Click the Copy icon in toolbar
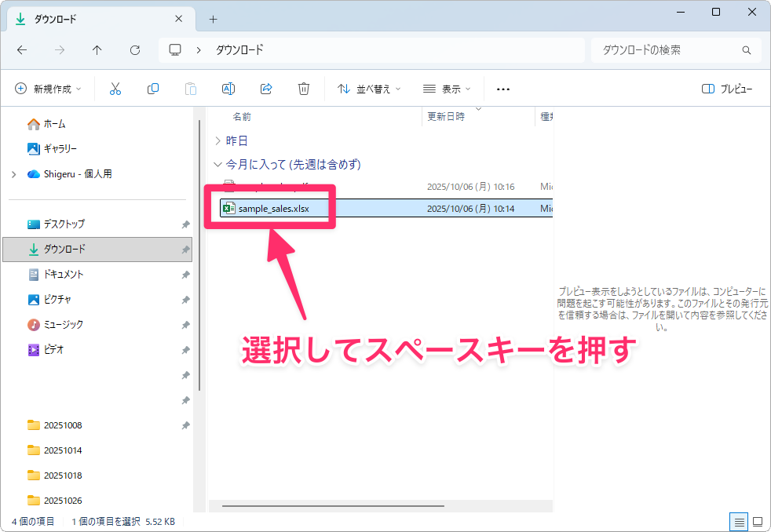 click(x=153, y=89)
